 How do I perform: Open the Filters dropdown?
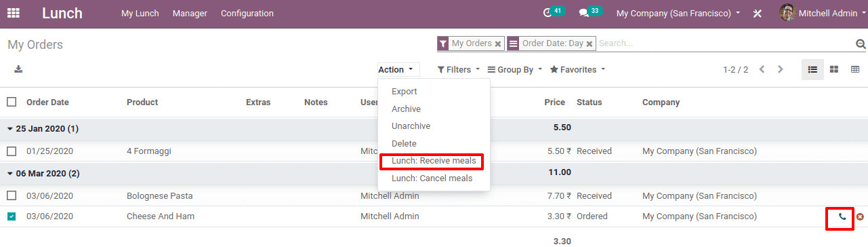(x=459, y=69)
